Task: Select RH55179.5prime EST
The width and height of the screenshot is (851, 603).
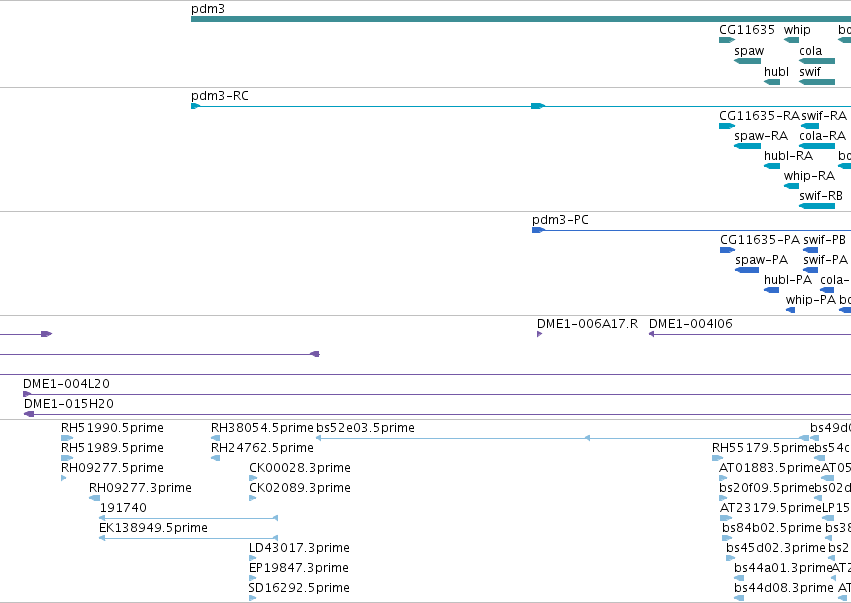Action: click(x=717, y=458)
